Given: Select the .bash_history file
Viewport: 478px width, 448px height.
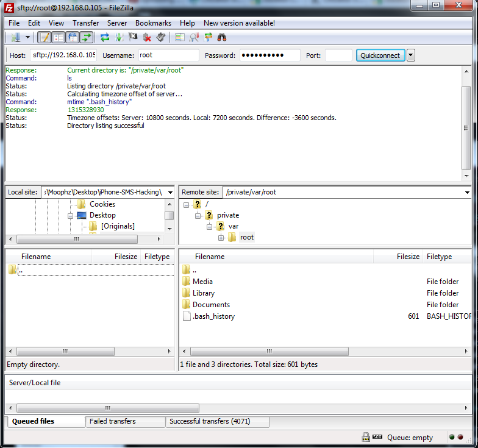Looking at the screenshot, I should (213, 316).
